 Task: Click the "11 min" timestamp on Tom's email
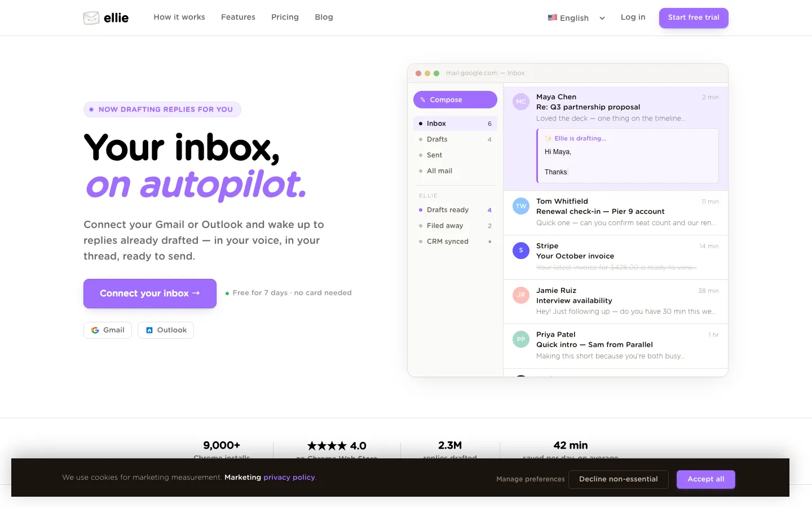pos(710,202)
